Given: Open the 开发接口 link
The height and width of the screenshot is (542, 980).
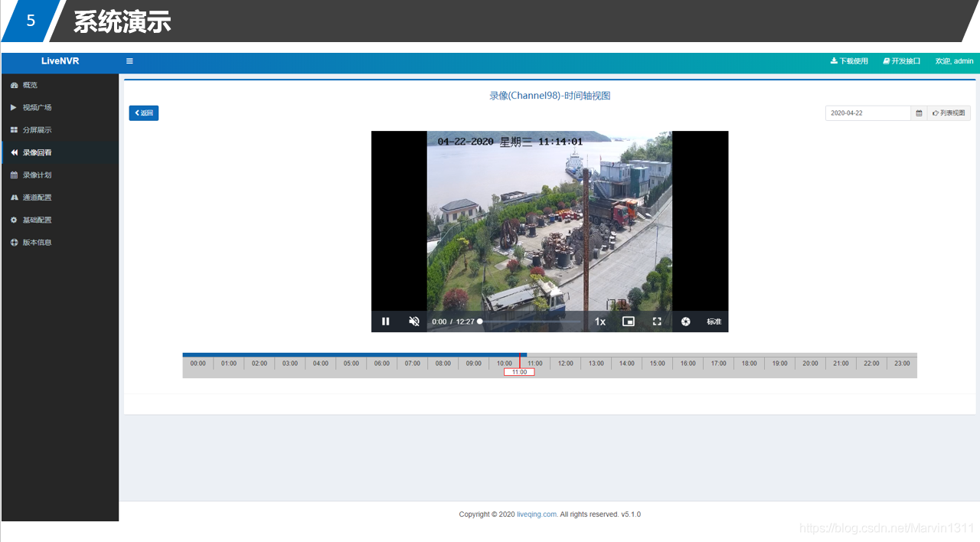Looking at the screenshot, I should (901, 61).
